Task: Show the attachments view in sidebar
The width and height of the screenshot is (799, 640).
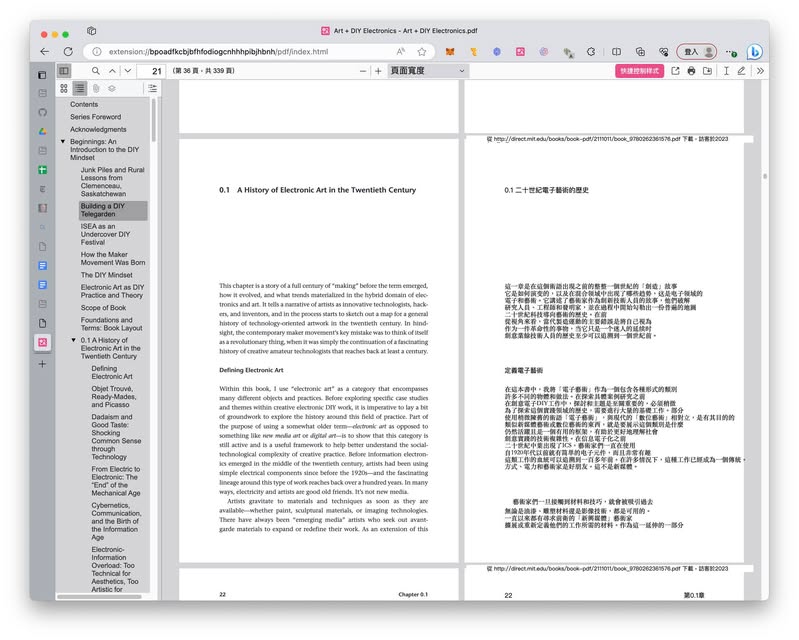Action: pyautogui.click(x=96, y=88)
